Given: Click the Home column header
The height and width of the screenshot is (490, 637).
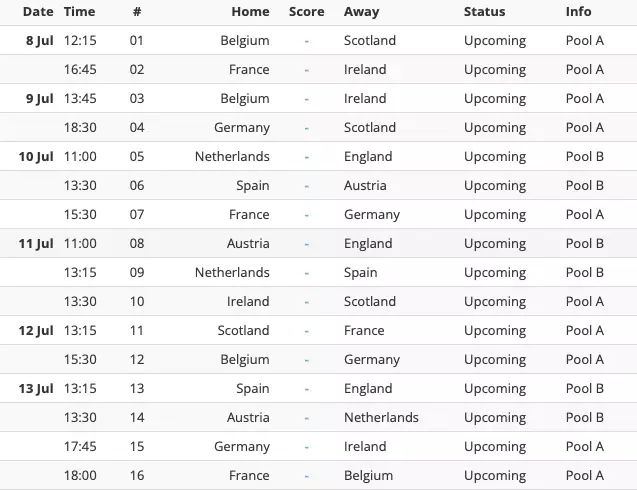Looking at the screenshot, I should [x=250, y=12].
